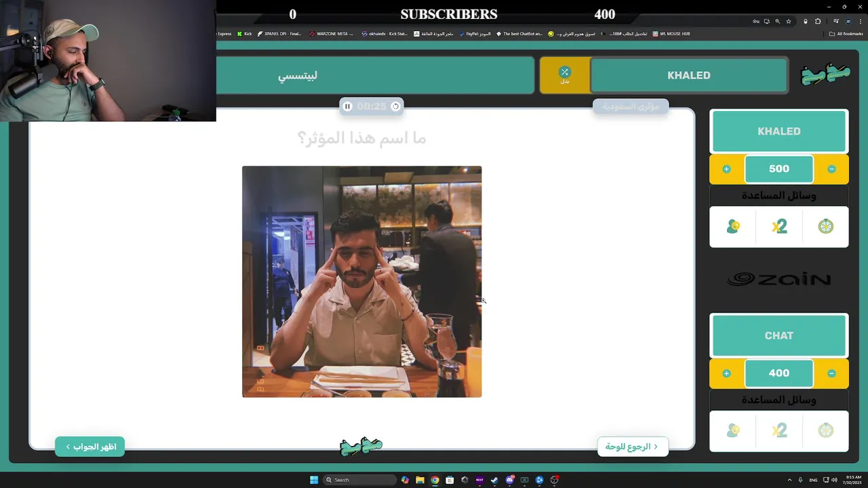Click the KHALED score field showing 500
Screen dimensions: 868x488
pyautogui.click(x=779, y=169)
